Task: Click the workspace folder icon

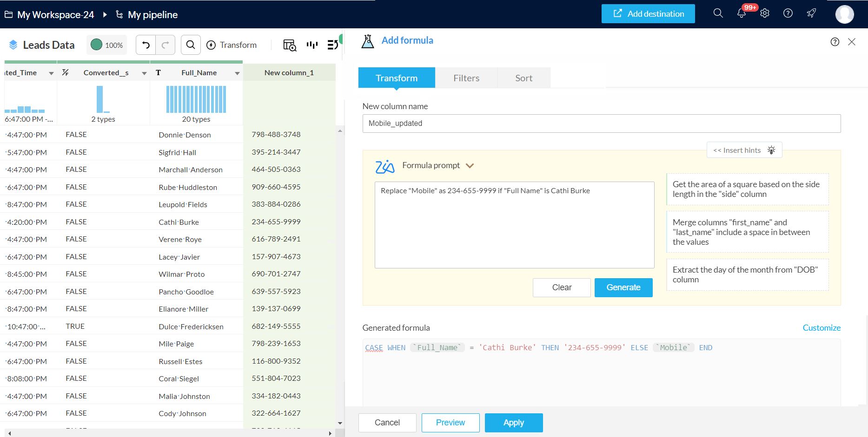Action: point(8,14)
